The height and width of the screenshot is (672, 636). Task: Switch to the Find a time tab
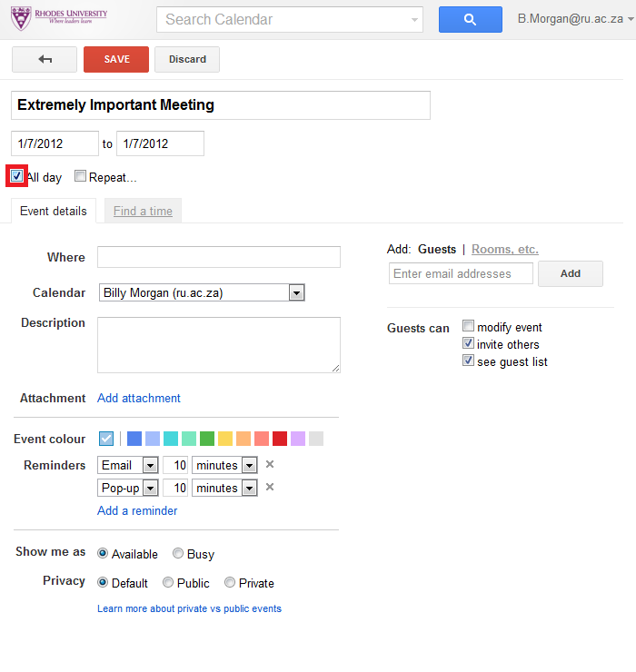[x=143, y=211]
